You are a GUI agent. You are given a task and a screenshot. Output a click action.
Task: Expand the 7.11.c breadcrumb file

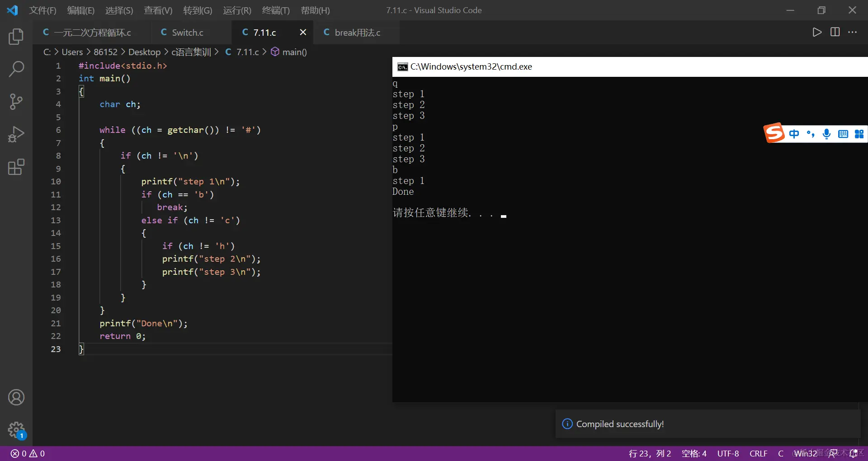point(248,52)
